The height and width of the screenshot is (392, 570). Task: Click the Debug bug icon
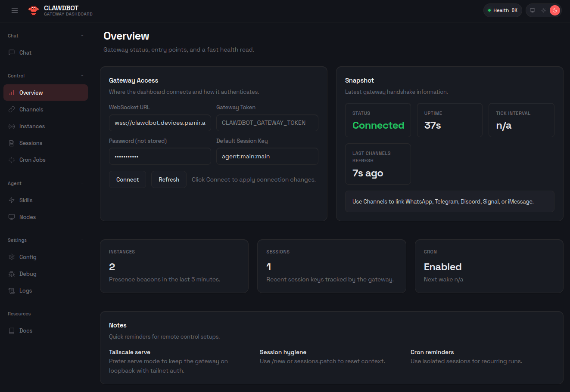[x=12, y=274]
